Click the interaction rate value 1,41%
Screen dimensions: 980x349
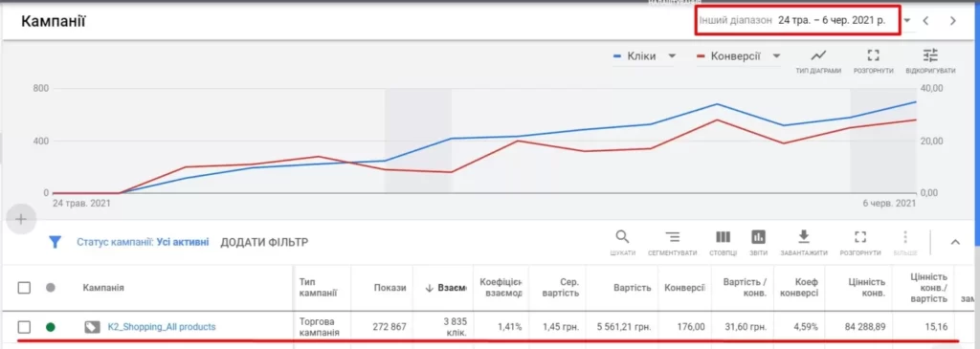(509, 326)
